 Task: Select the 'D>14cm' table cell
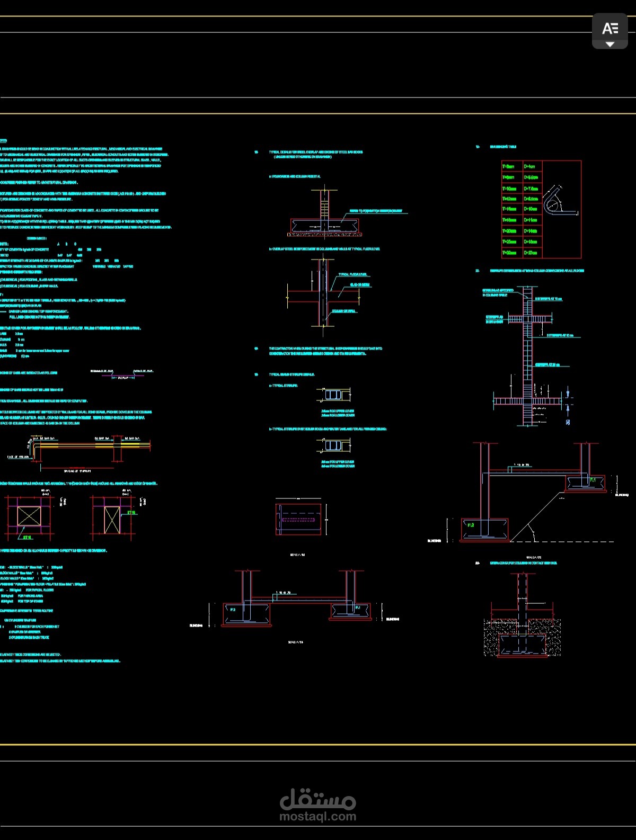(x=532, y=231)
